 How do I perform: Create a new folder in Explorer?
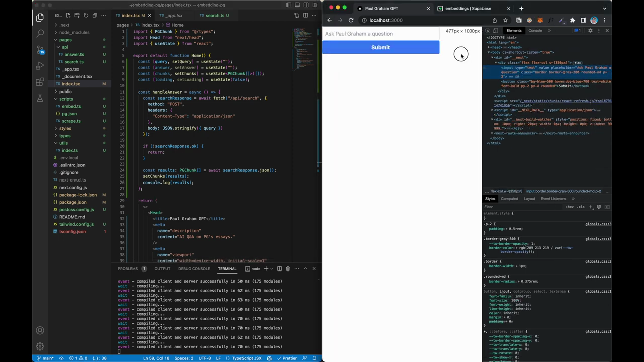point(77,16)
